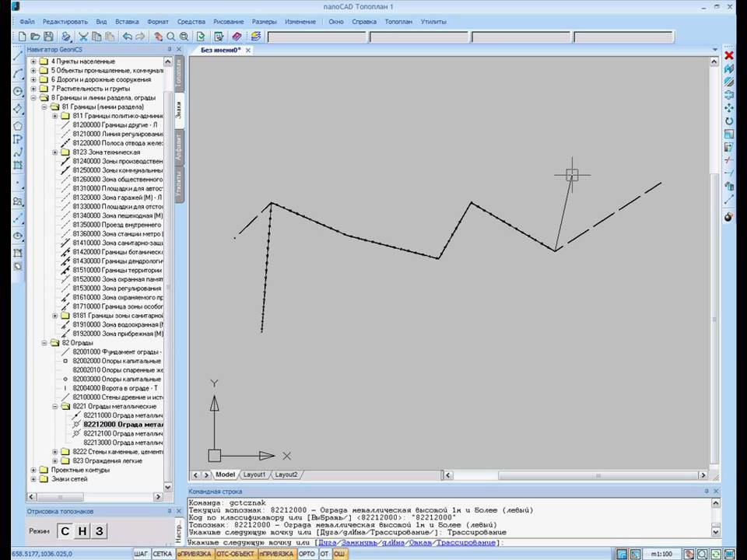Viewport: 747px width, 560px height.
Task: Click the Explode bomb icon in the right toolbar
Action: pyautogui.click(x=729, y=217)
